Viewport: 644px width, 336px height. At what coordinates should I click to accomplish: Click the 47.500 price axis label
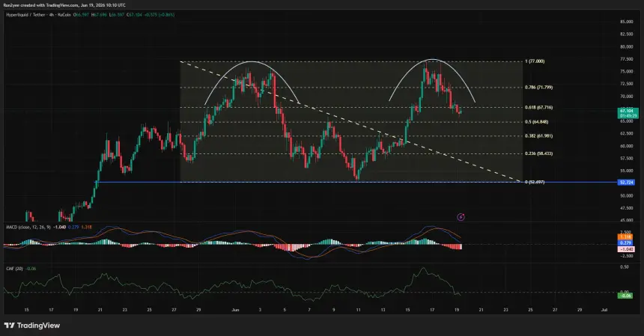click(x=626, y=209)
